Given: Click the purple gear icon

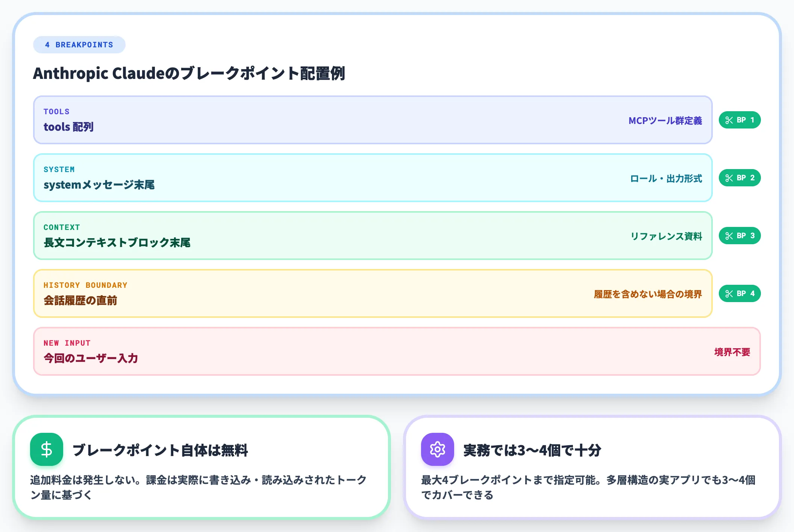Looking at the screenshot, I should tap(438, 449).
